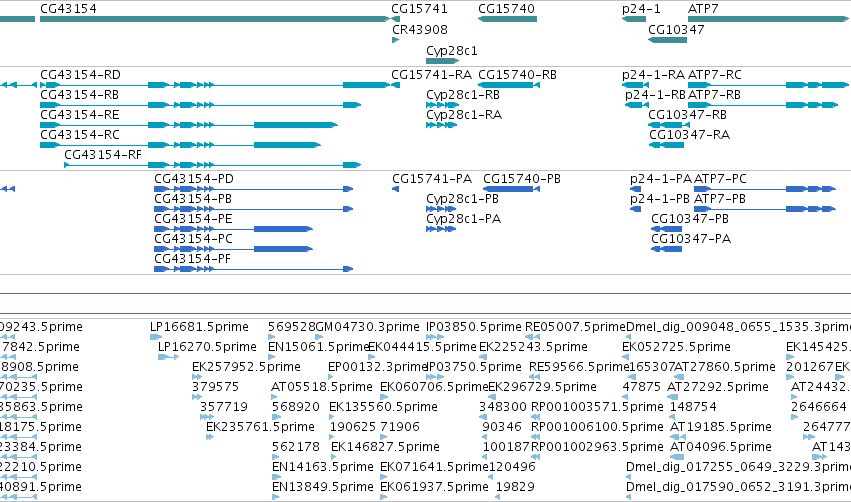Viewport: 851px width, 502px height.
Task: Select transcript CG43154-RB
Action: pyautogui.click(x=79, y=95)
